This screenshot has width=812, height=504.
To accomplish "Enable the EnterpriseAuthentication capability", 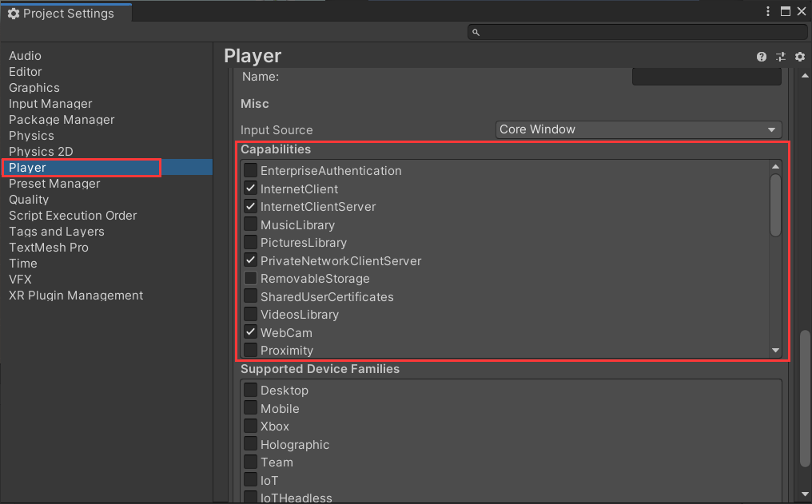I will coord(251,171).
